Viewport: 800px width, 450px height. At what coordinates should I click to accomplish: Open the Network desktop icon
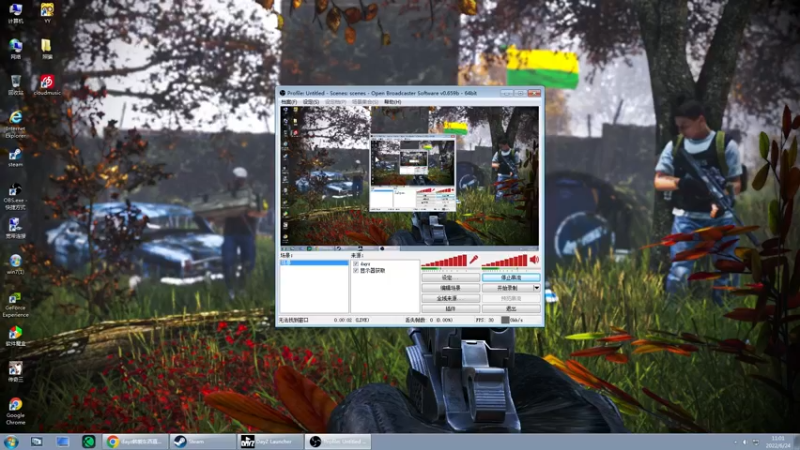[x=15, y=49]
